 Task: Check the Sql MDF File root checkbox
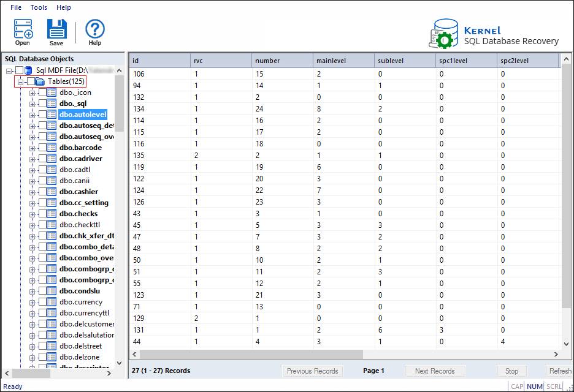(20, 70)
